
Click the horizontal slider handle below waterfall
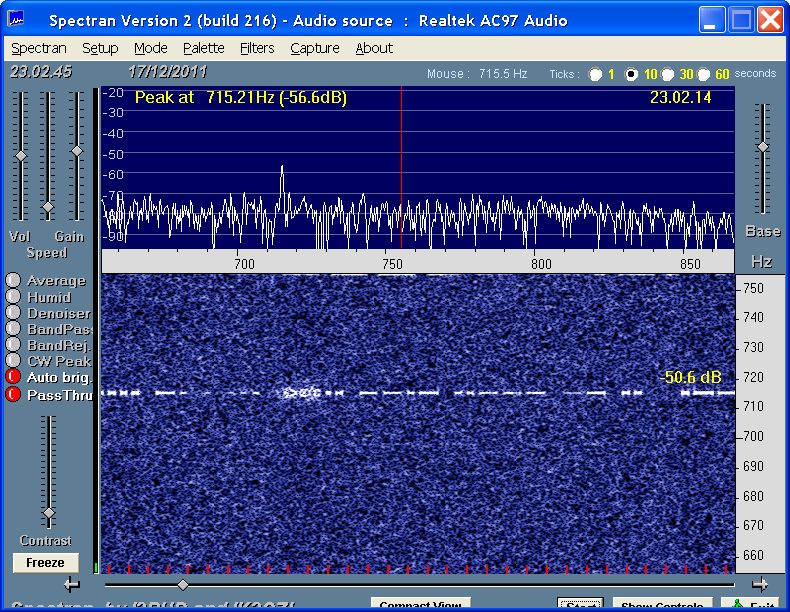pyautogui.click(x=183, y=585)
